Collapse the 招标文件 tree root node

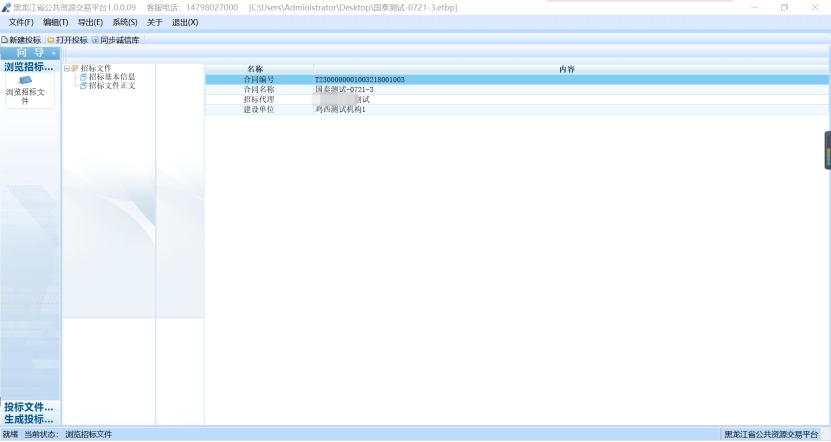click(66, 68)
